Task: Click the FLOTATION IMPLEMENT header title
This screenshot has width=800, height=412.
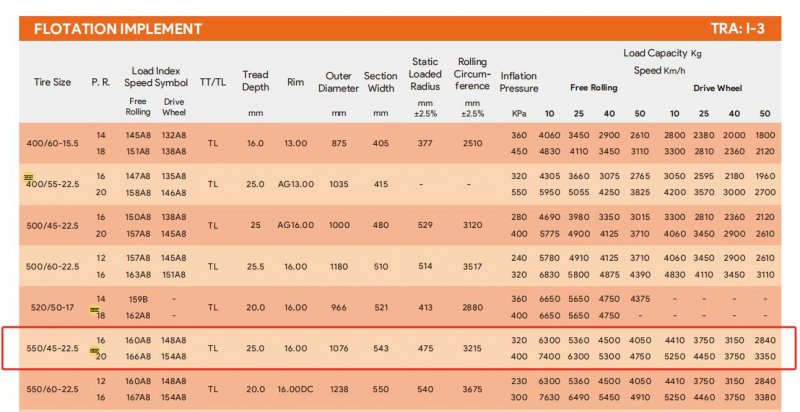Action: tap(118, 29)
